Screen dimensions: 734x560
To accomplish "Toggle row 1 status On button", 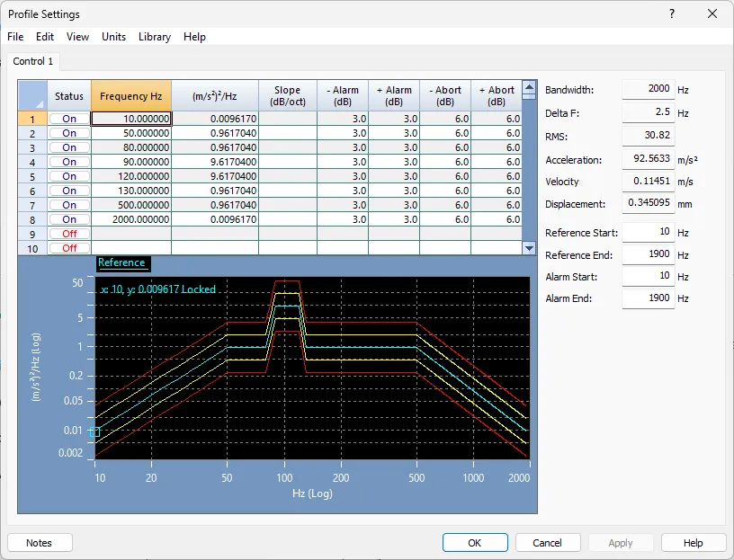I will tap(69, 119).
